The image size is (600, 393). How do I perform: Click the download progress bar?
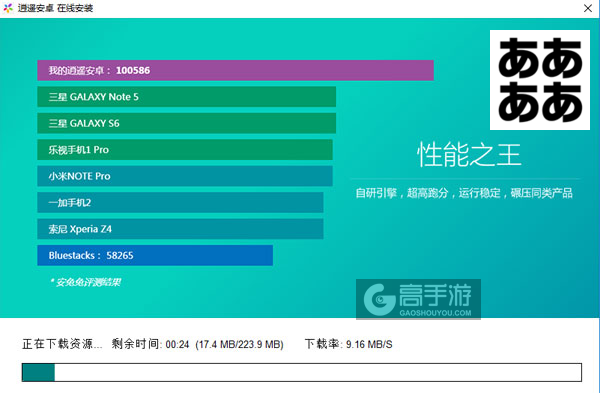point(302,372)
